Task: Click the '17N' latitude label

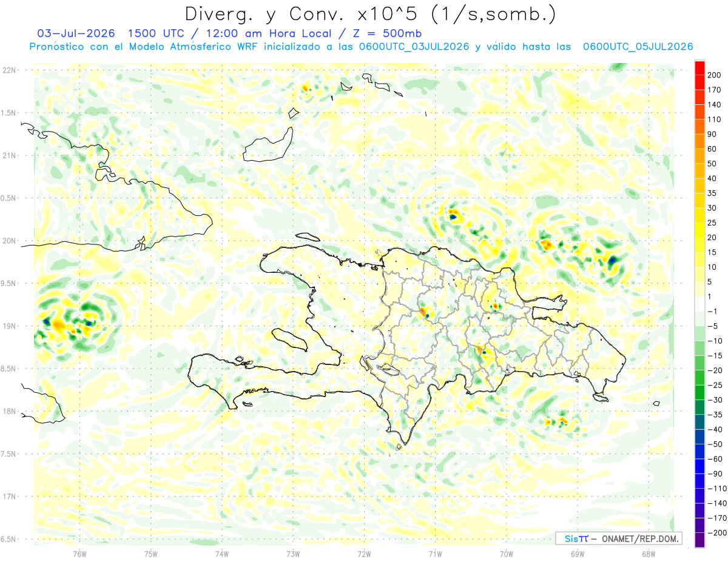Action: point(8,497)
